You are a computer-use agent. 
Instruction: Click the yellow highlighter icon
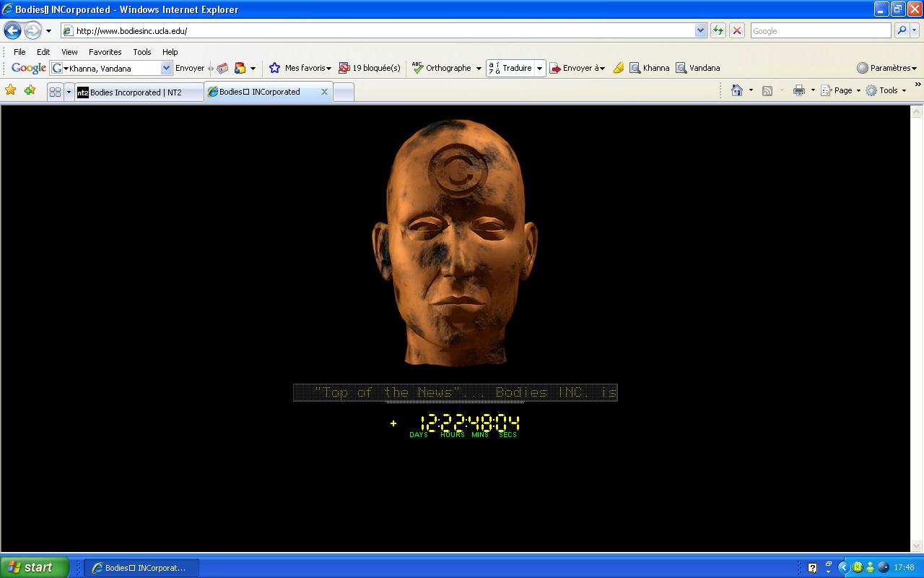point(618,68)
